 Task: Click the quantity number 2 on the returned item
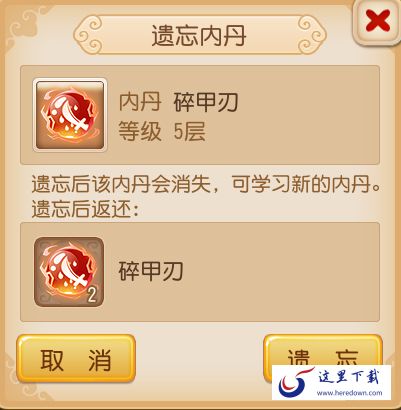[x=92, y=295]
